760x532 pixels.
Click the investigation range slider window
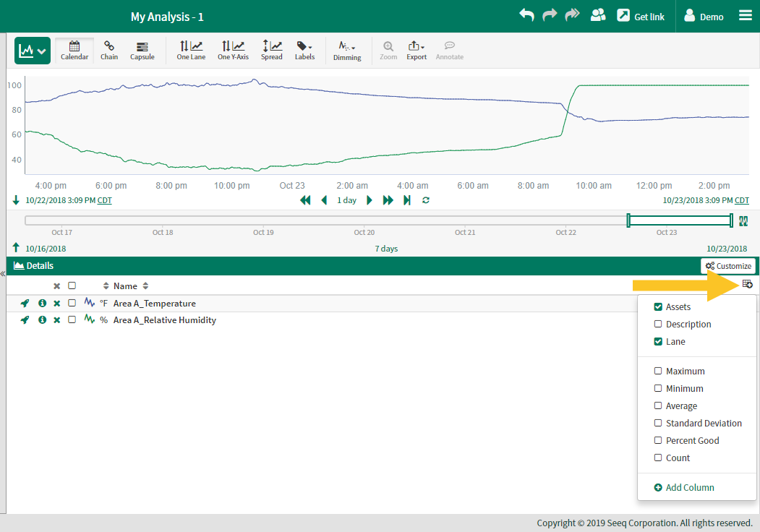point(680,220)
